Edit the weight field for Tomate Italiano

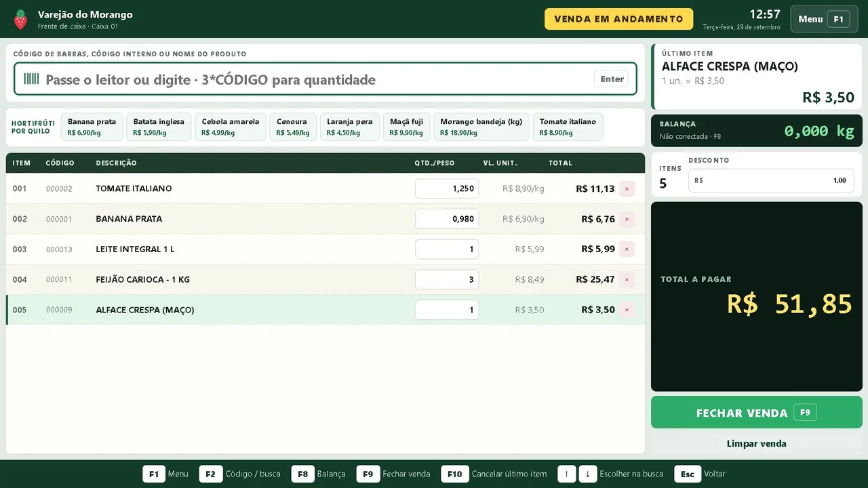(x=447, y=188)
